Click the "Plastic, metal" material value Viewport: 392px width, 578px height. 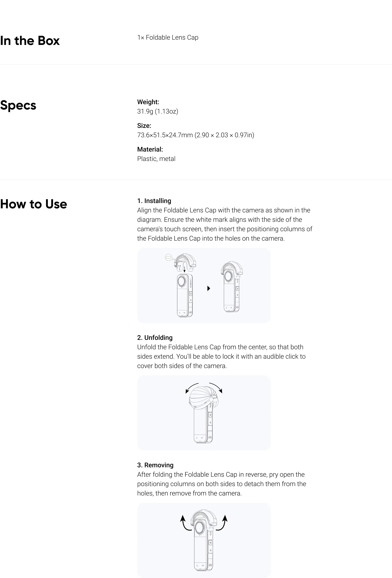(x=156, y=159)
